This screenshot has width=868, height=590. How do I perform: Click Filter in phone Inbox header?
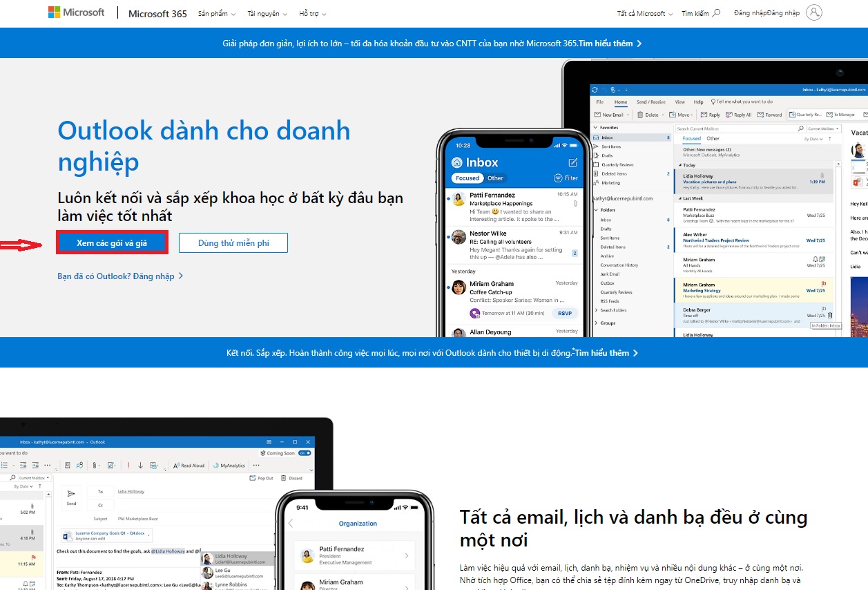[x=566, y=178]
